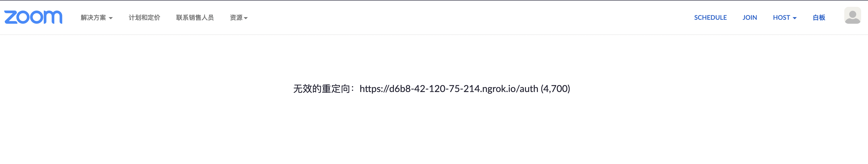The image size is (868, 164).
Task: Click HOST in the navigation bar
Action: coord(782,17)
